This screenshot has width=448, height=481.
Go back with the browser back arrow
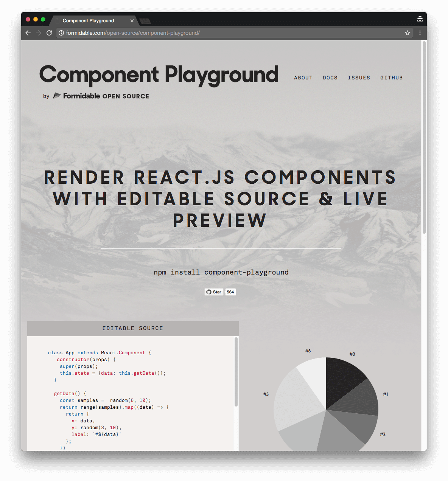(28, 33)
